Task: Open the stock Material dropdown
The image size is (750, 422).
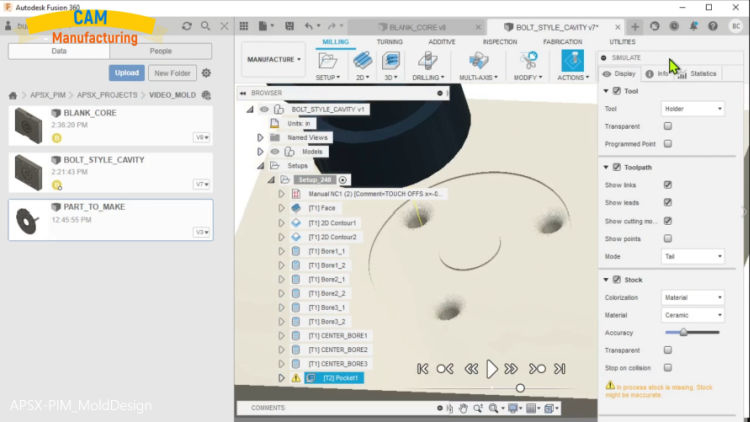Action: [x=693, y=315]
